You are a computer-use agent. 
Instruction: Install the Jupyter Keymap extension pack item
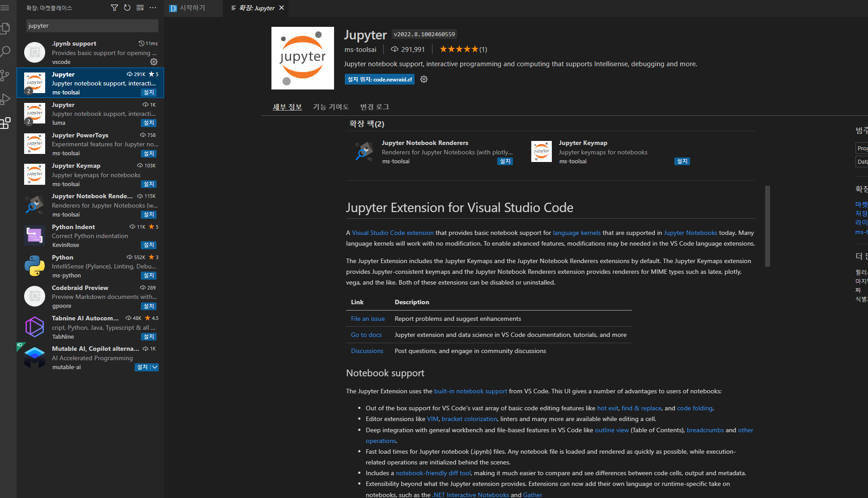coord(682,161)
